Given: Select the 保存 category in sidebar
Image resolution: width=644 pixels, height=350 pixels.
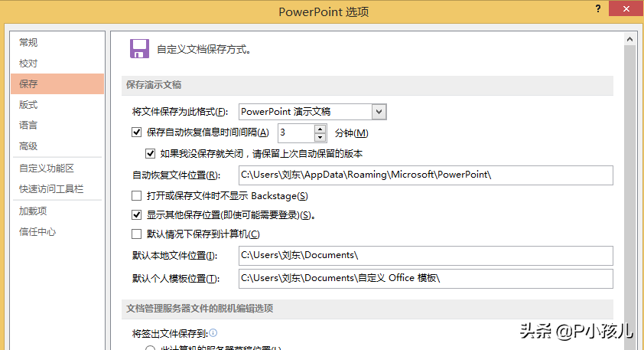Looking at the screenshot, I should point(57,84).
